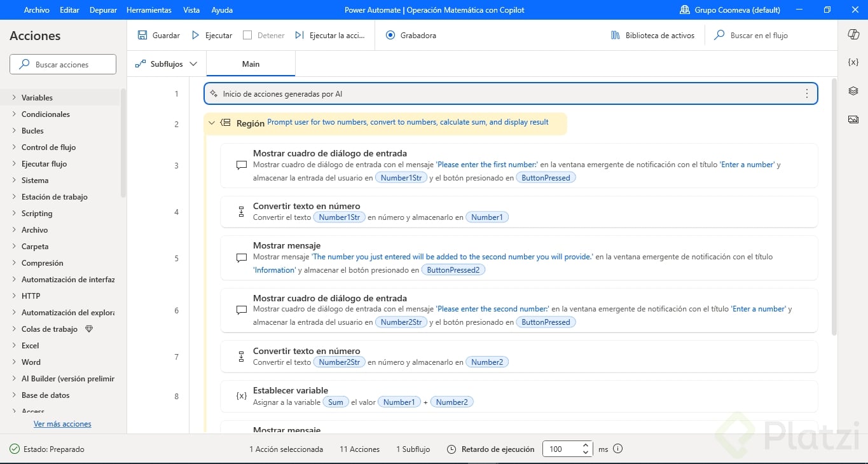Open the UI elements layers icon

point(853,91)
